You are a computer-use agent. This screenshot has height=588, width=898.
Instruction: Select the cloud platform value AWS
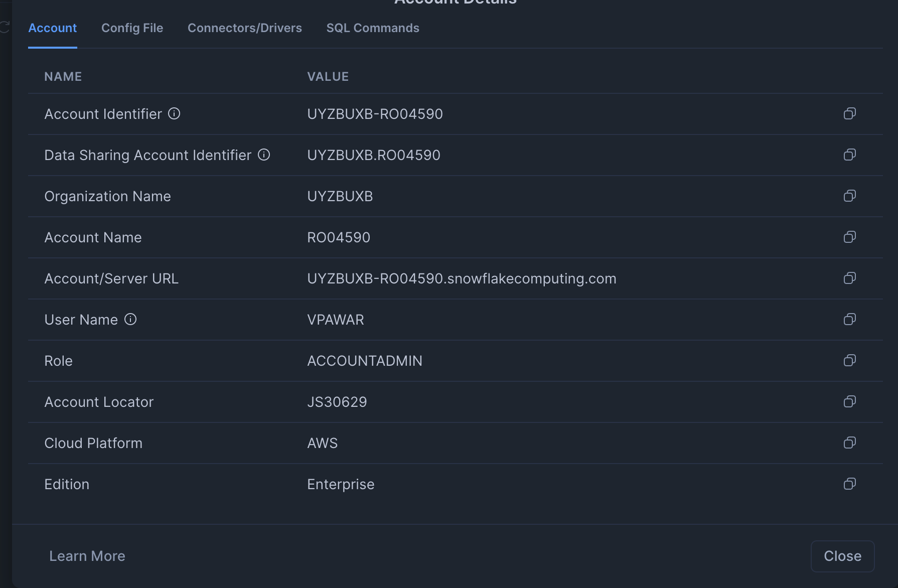click(x=322, y=443)
